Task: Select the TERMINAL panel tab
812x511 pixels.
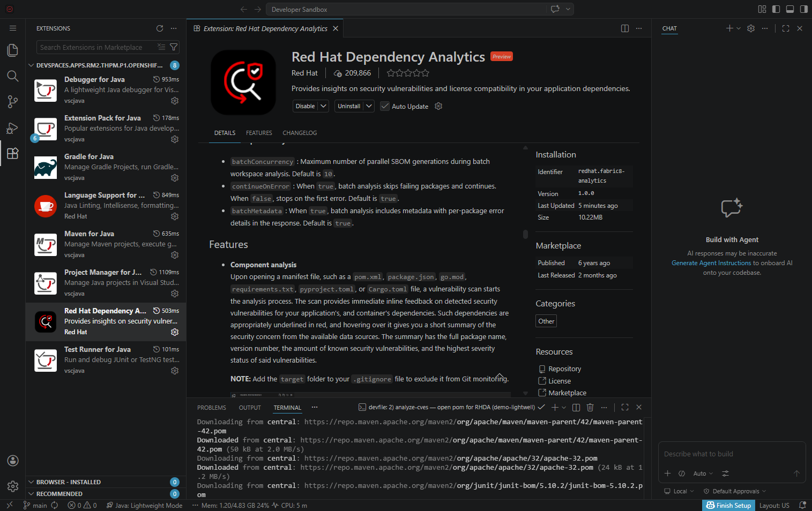Action: click(287, 408)
